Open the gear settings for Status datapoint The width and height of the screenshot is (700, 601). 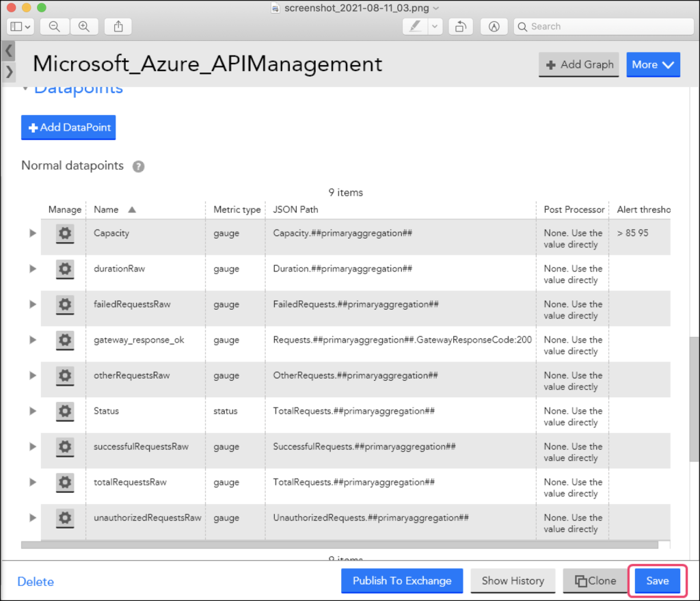[x=65, y=411]
